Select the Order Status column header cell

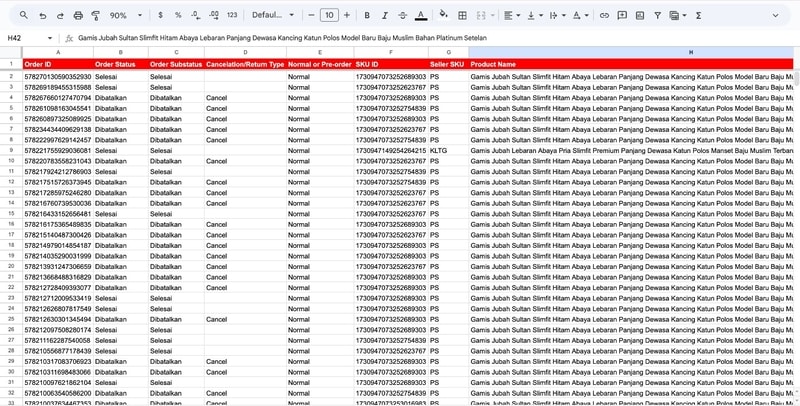coord(119,64)
